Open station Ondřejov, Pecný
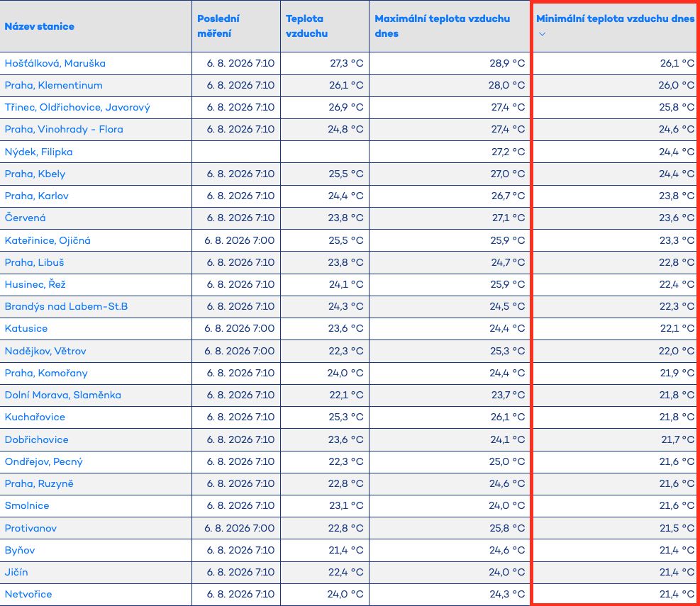 coord(44,462)
